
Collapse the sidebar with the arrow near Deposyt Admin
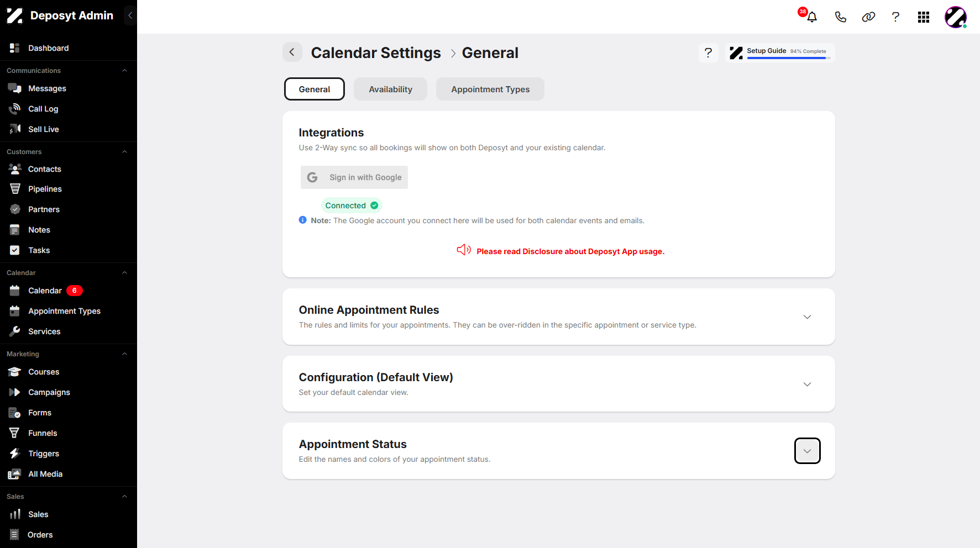coord(130,15)
